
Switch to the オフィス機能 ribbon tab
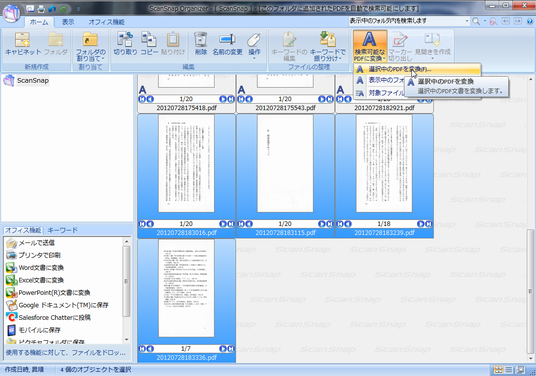pyautogui.click(x=106, y=22)
